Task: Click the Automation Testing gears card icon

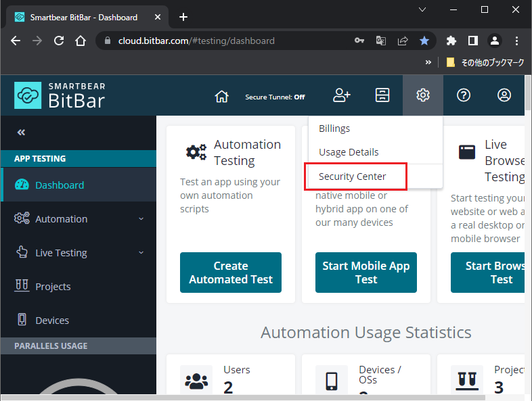Action: click(196, 152)
